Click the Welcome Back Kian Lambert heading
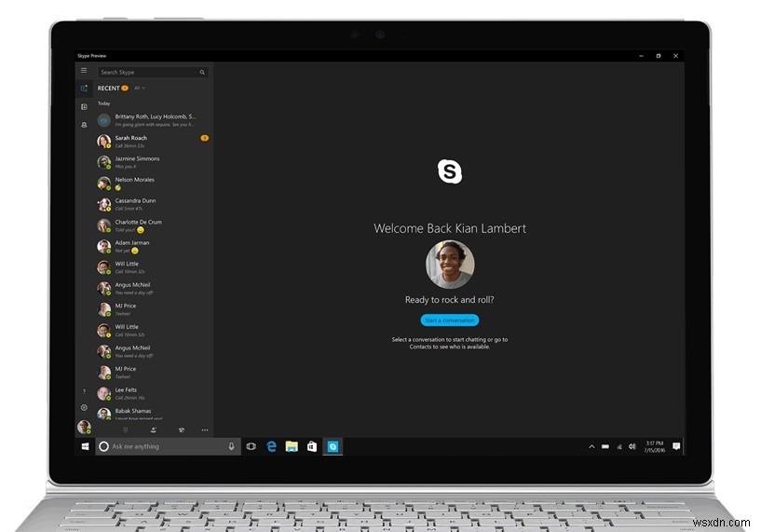The height and width of the screenshot is (532, 761). point(450,228)
